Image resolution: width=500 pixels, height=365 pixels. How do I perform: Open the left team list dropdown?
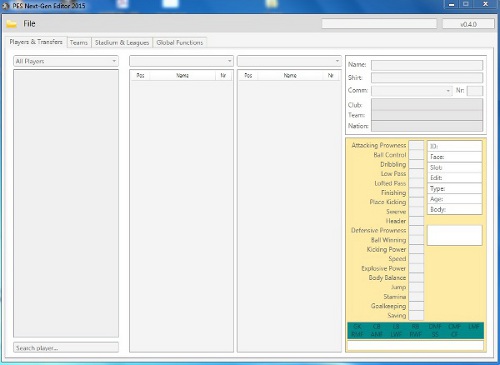(181, 61)
